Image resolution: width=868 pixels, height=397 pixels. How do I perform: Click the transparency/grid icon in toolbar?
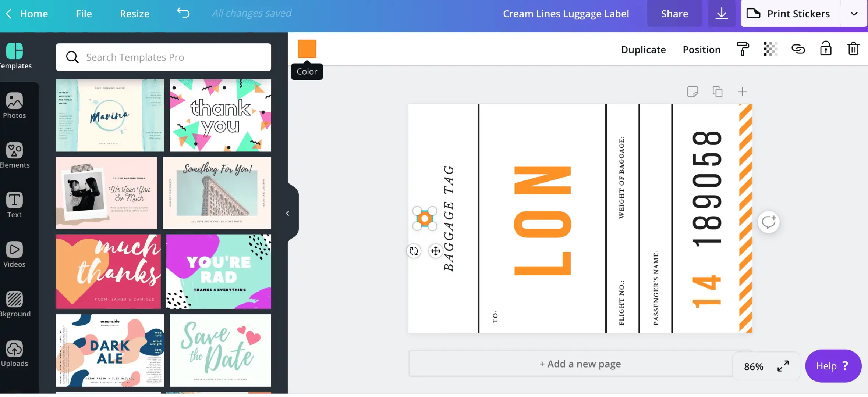pyautogui.click(x=769, y=49)
